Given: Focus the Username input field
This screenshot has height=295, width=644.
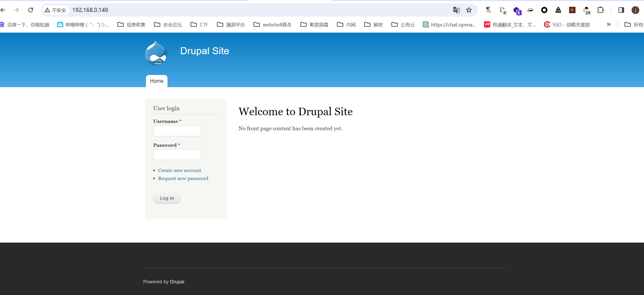Looking at the screenshot, I should [177, 131].
